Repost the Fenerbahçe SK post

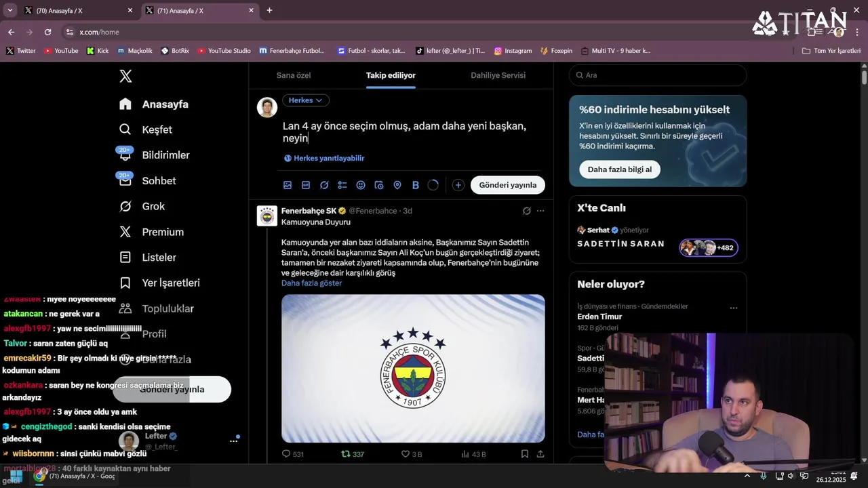click(x=352, y=454)
